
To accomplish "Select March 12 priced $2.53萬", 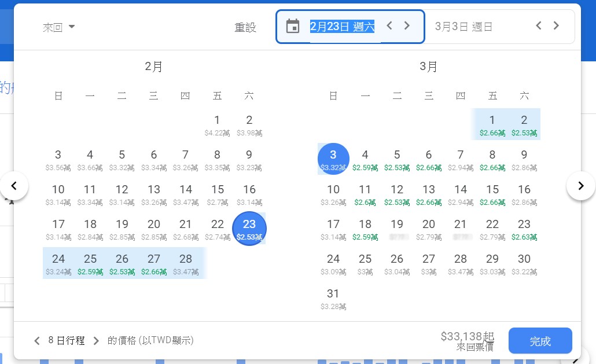I will [397, 193].
